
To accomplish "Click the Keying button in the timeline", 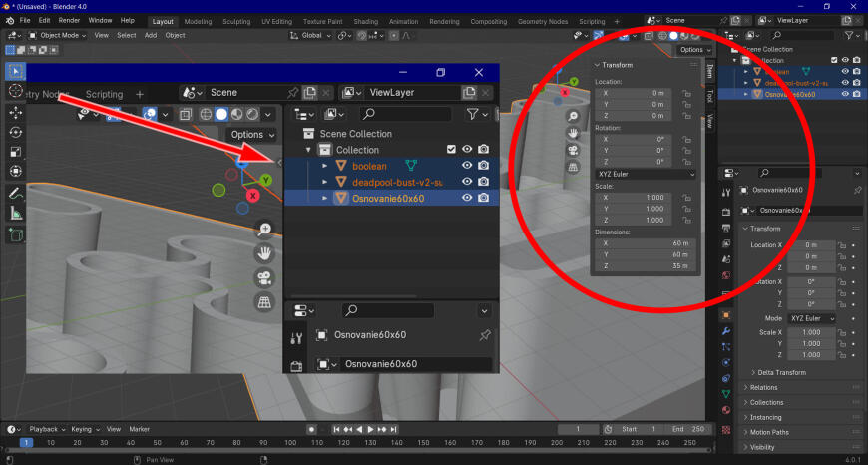I will tap(84, 429).
